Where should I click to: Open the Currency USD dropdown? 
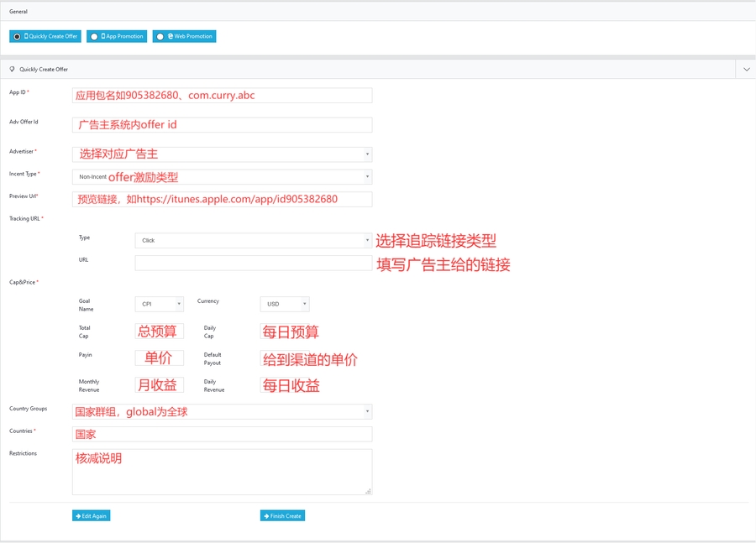(284, 304)
